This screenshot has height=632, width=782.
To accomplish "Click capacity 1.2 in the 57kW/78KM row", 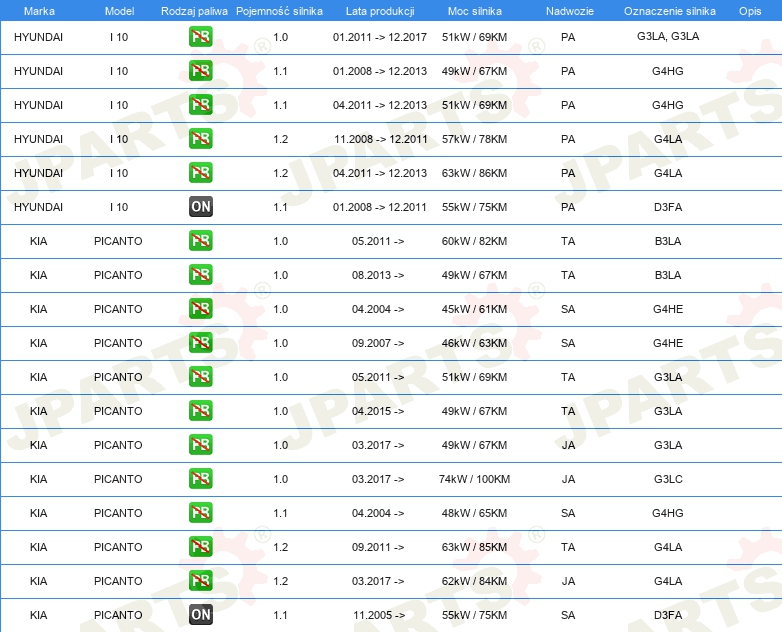I will (x=280, y=139).
